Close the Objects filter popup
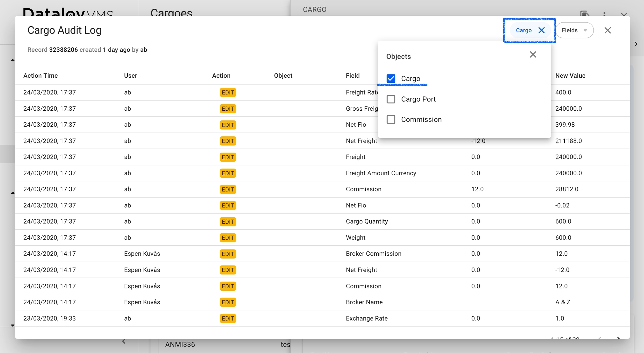644x353 pixels. 533,55
